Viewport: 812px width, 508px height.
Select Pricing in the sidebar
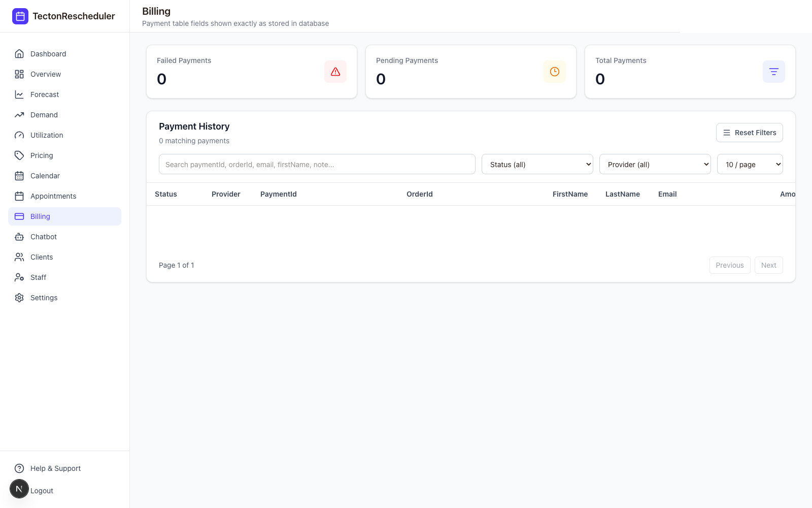click(64, 155)
